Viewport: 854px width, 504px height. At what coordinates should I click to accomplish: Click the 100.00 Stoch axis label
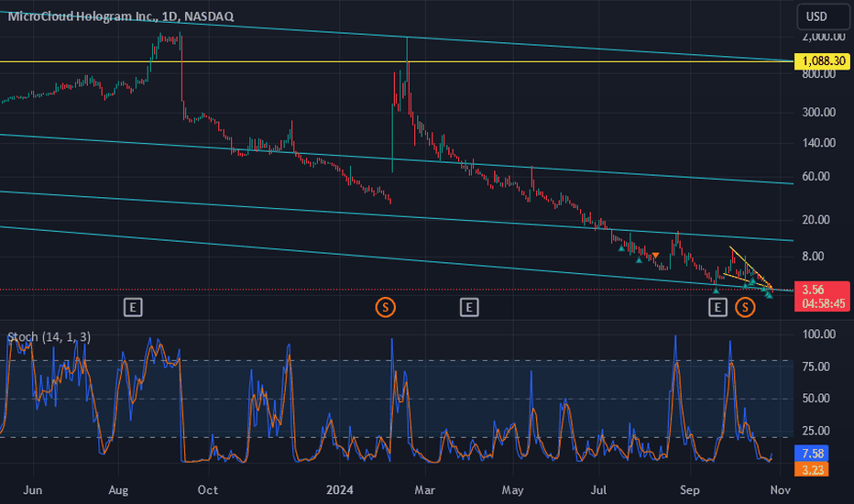click(818, 334)
